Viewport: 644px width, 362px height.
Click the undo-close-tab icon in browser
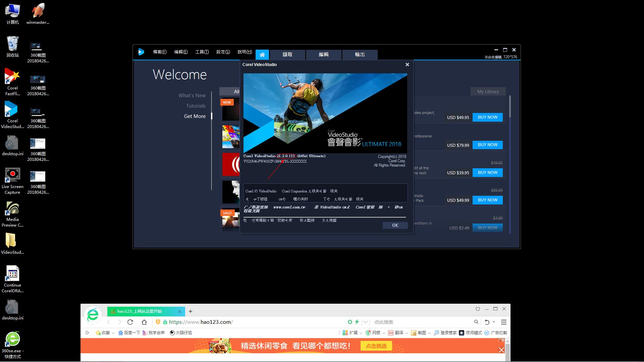487,322
